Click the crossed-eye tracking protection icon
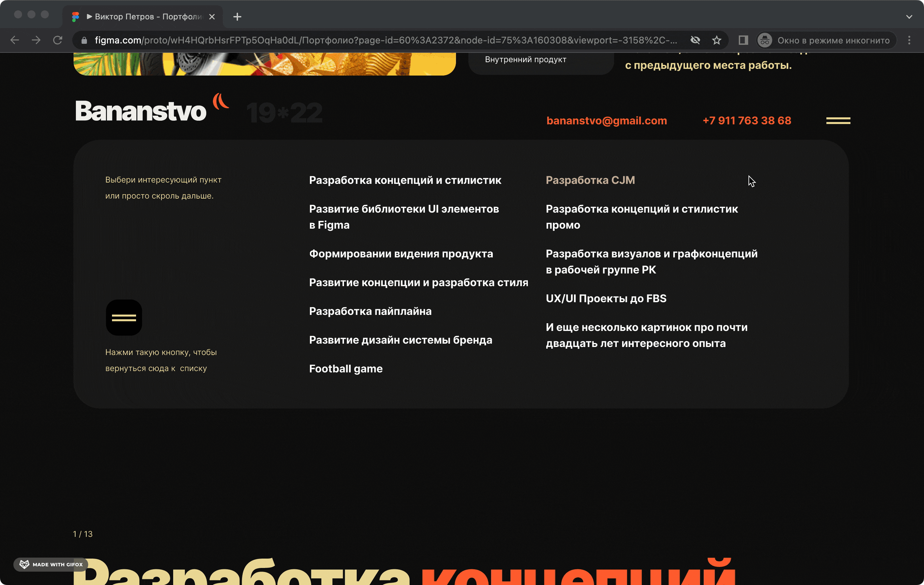 point(695,40)
